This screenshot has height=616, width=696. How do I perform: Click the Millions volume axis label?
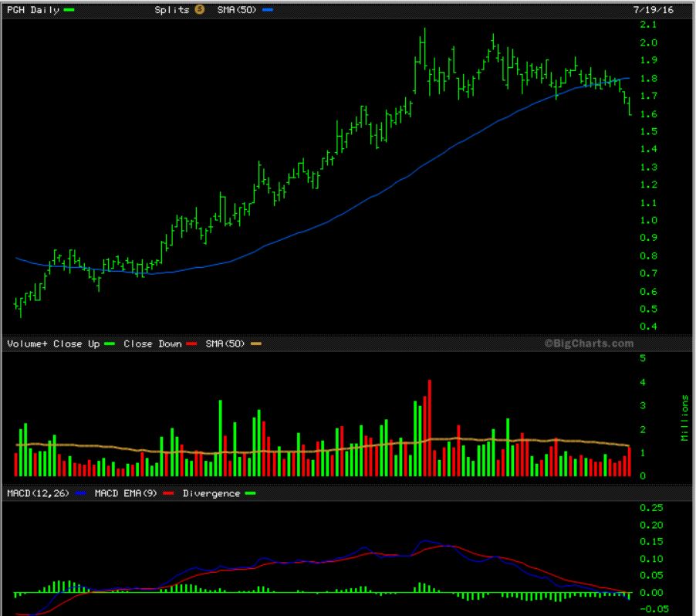[684, 419]
